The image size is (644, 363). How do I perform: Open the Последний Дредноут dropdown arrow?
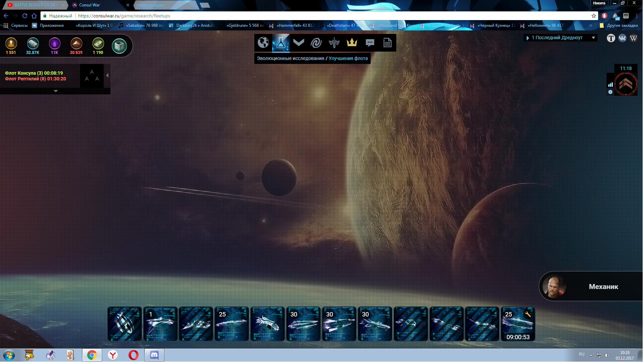[594, 38]
